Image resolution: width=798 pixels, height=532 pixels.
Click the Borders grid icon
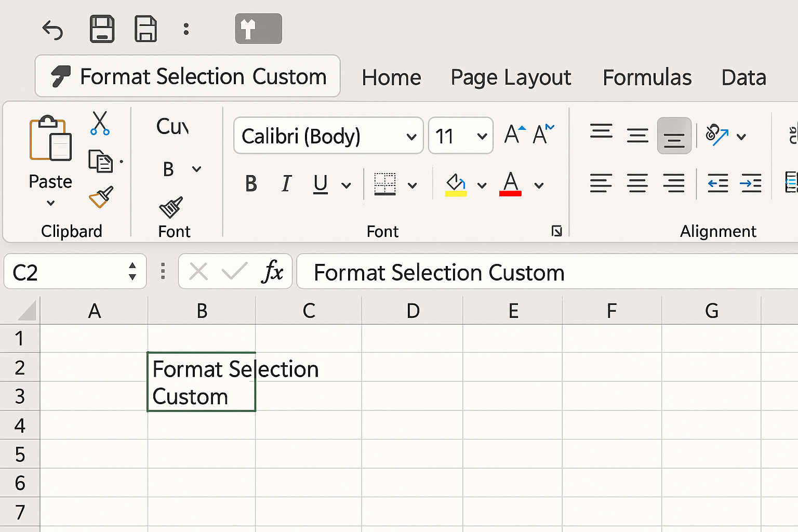[385, 184]
